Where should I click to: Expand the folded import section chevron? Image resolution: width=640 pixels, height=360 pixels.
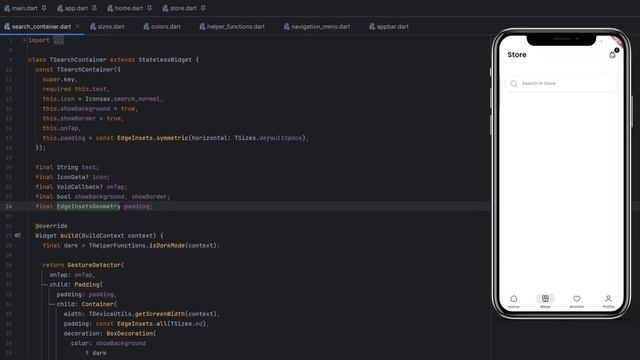coord(24,40)
